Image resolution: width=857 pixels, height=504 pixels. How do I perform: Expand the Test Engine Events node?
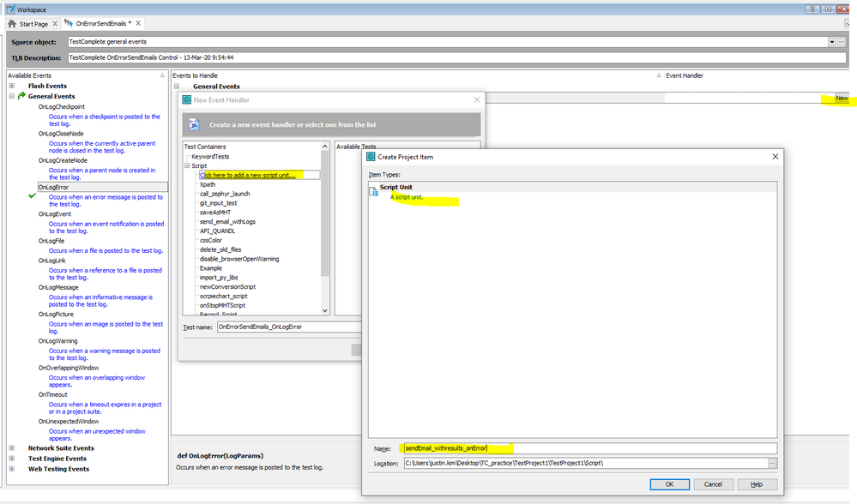(11, 458)
